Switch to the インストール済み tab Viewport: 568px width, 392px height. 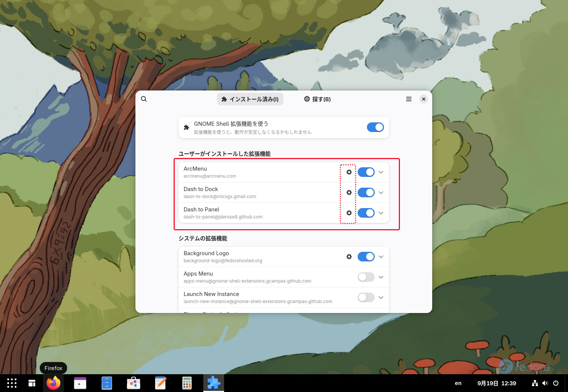(250, 99)
